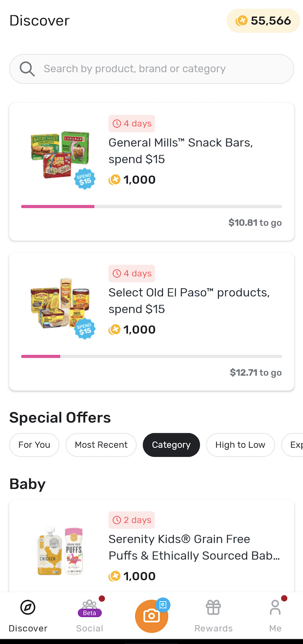303x644 pixels.
Task: Switch to the Social tab
Action: (90, 616)
